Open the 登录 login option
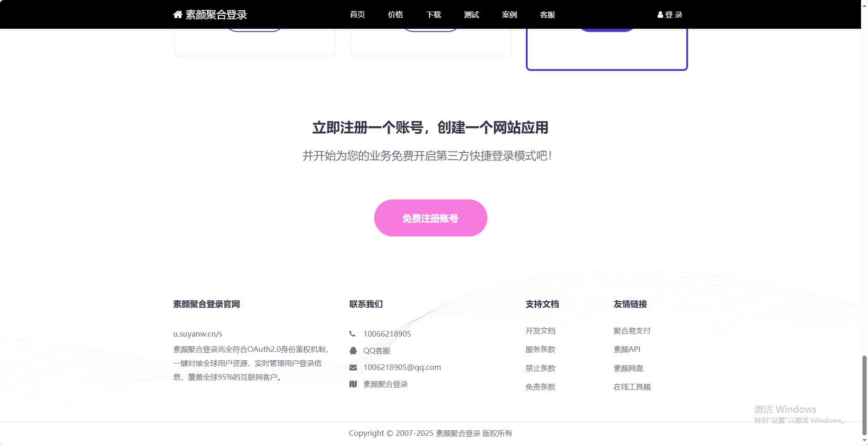This screenshot has height=446, width=868. (x=673, y=14)
